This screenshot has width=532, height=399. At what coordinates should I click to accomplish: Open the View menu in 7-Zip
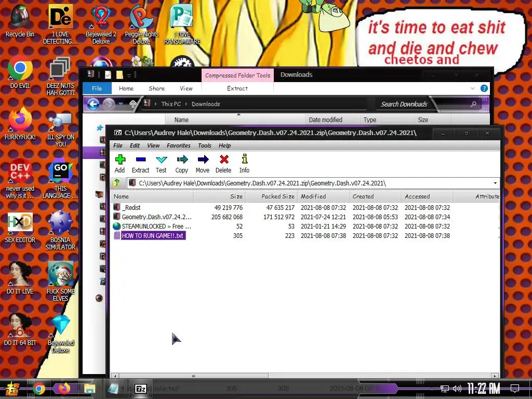[x=153, y=145]
